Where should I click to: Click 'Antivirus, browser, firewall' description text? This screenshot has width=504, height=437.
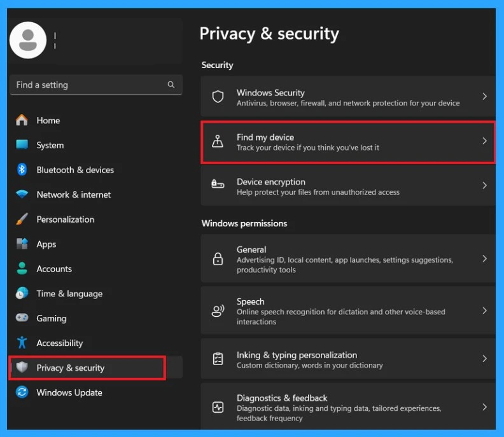point(348,103)
